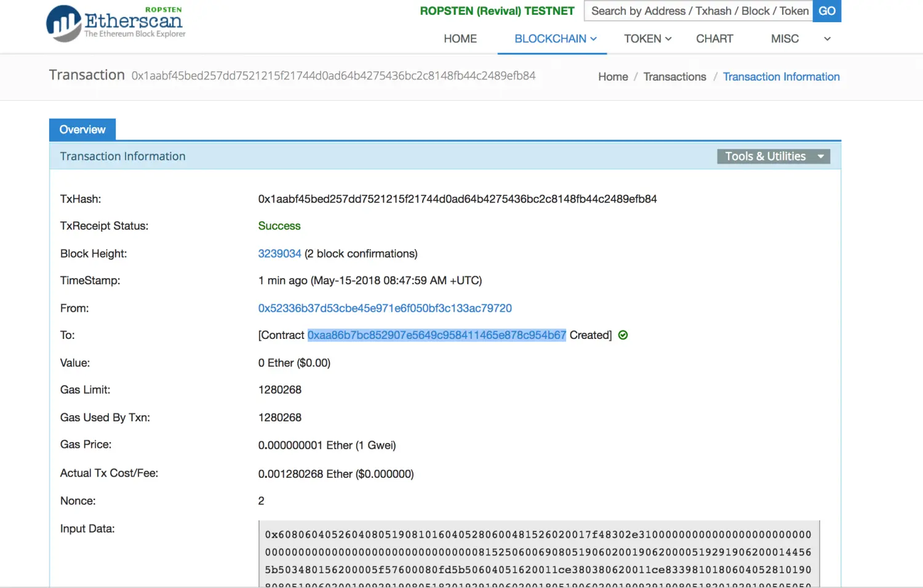Click the green verified checkmark next to Created
Image resolution: width=923 pixels, height=588 pixels.
[x=623, y=335]
